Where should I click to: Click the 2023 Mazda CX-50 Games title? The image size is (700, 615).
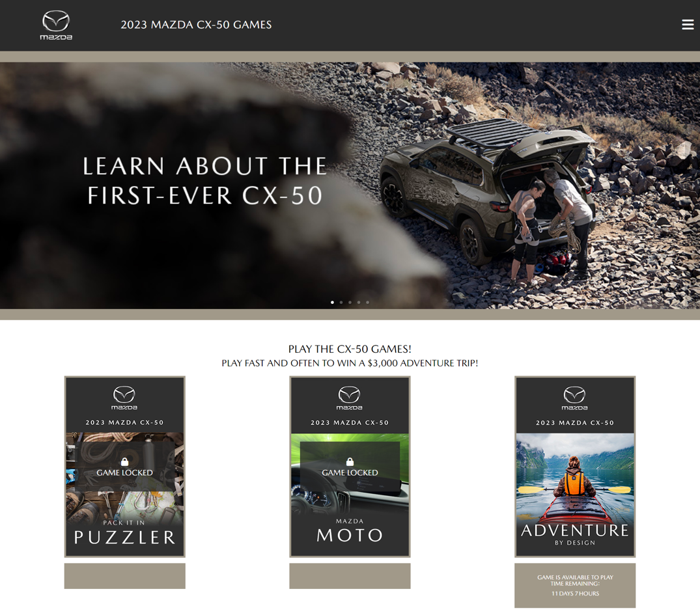click(196, 25)
